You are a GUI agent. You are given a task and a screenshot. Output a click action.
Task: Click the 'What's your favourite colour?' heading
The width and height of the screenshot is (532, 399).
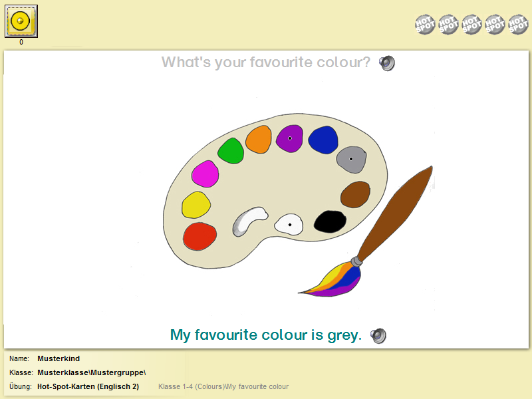click(x=265, y=63)
